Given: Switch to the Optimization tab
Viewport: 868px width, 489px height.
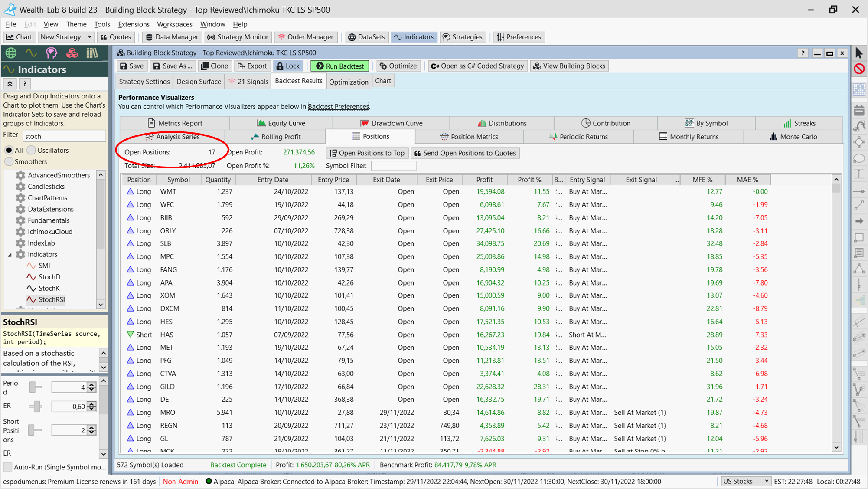Looking at the screenshot, I should (349, 81).
